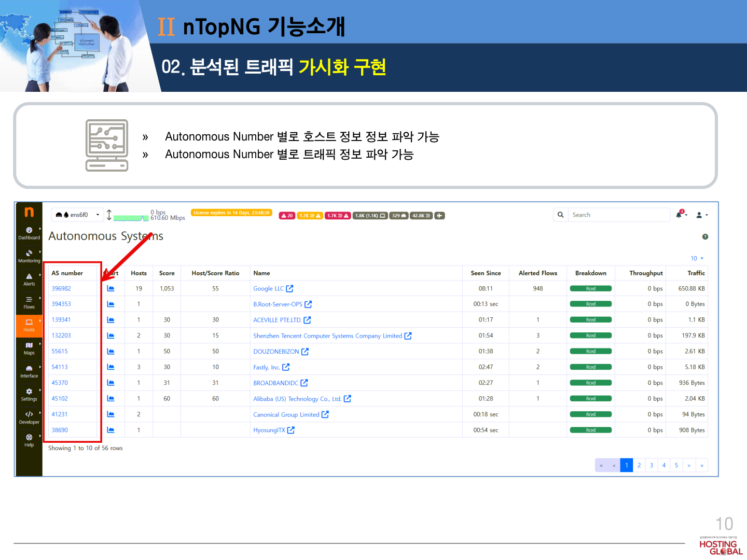Click the red 20 alerts badge

tap(287, 216)
